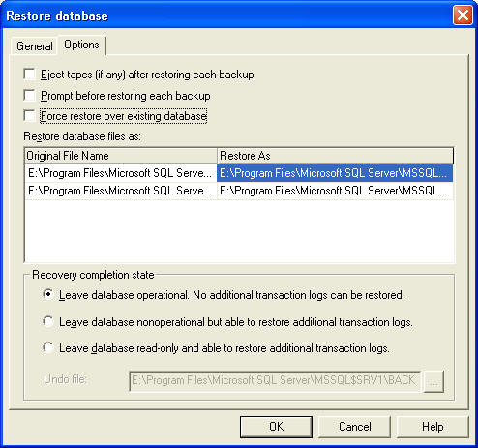Select the Options tab

tap(81, 45)
